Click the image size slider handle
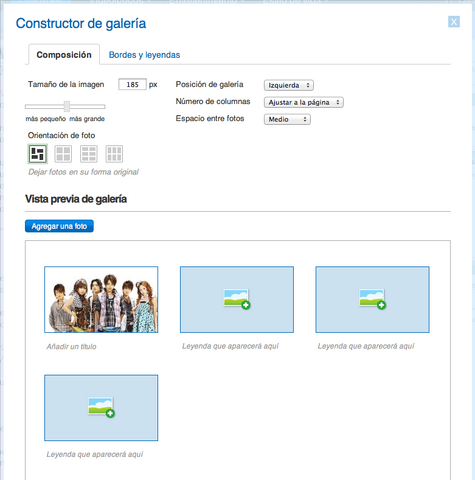475x480 pixels. [67, 106]
